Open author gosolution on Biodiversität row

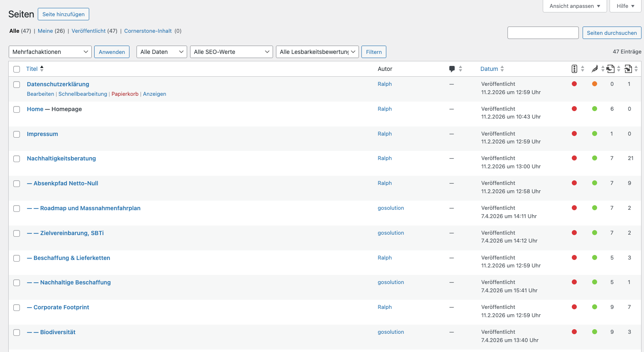point(391,332)
